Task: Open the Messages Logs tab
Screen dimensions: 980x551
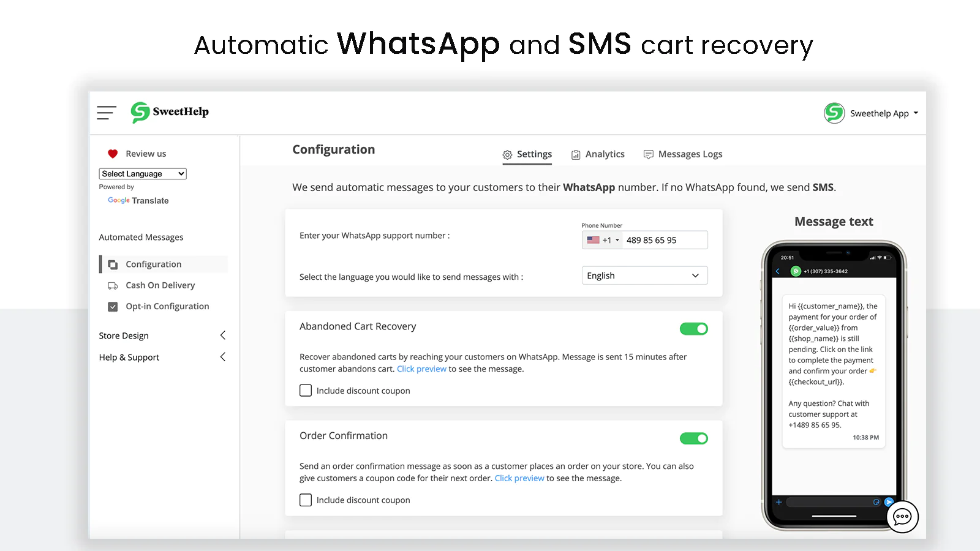Action: click(683, 154)
